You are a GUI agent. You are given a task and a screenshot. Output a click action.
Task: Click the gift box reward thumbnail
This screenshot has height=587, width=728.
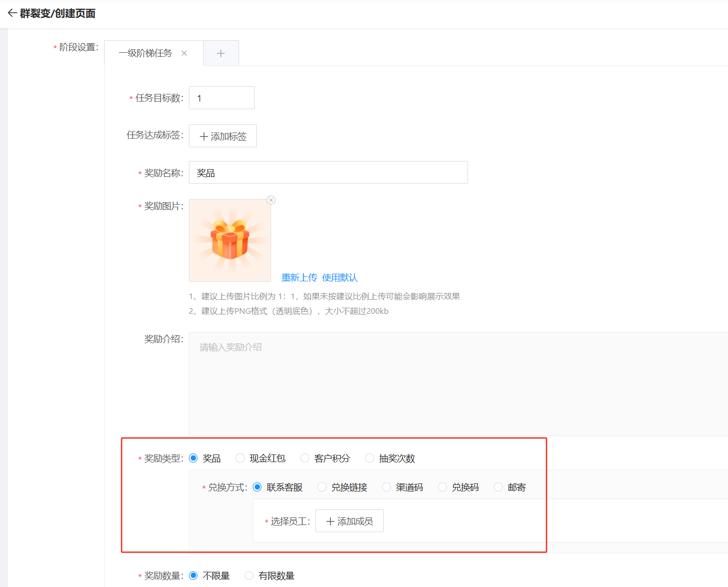click(x=230, y=240)
